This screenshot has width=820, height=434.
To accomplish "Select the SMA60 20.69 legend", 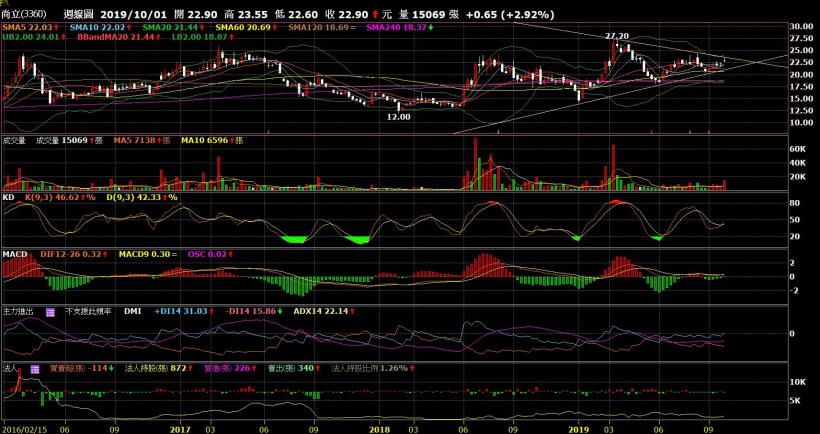I will [245, 27].
